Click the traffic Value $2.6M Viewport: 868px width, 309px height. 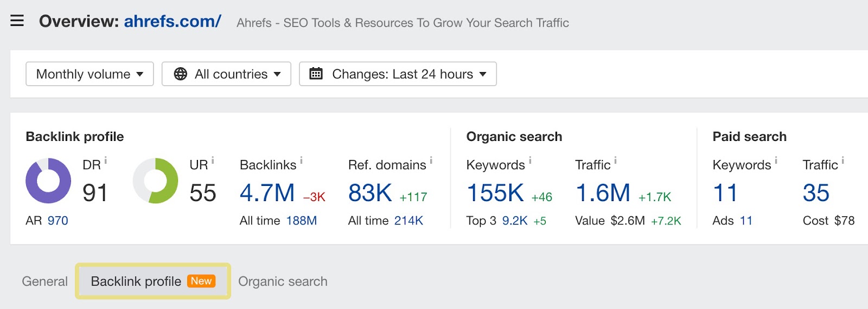(x=628, y=221)
